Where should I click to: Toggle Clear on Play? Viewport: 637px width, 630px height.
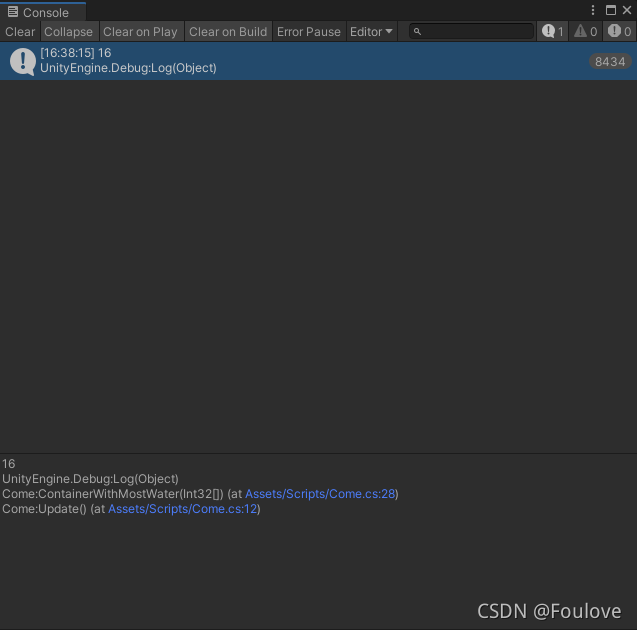141,32
